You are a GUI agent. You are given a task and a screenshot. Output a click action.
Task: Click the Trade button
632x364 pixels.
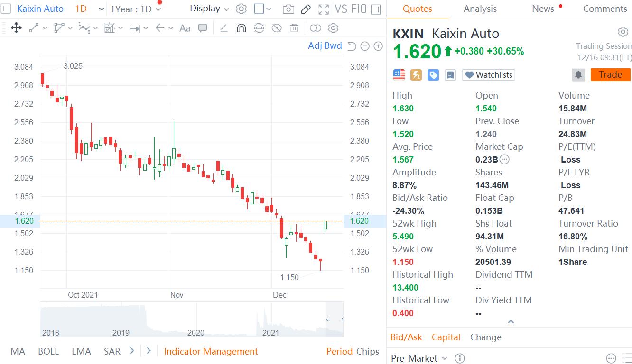point(610,74)
